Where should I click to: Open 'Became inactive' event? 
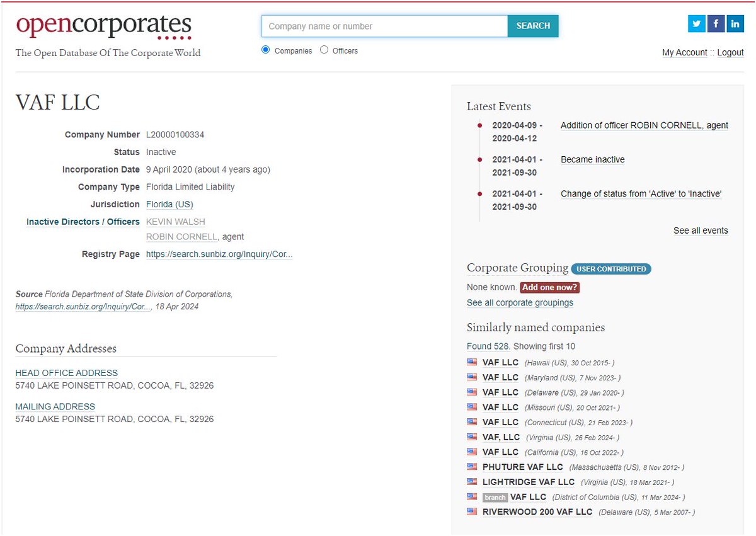tap(593, 159)
